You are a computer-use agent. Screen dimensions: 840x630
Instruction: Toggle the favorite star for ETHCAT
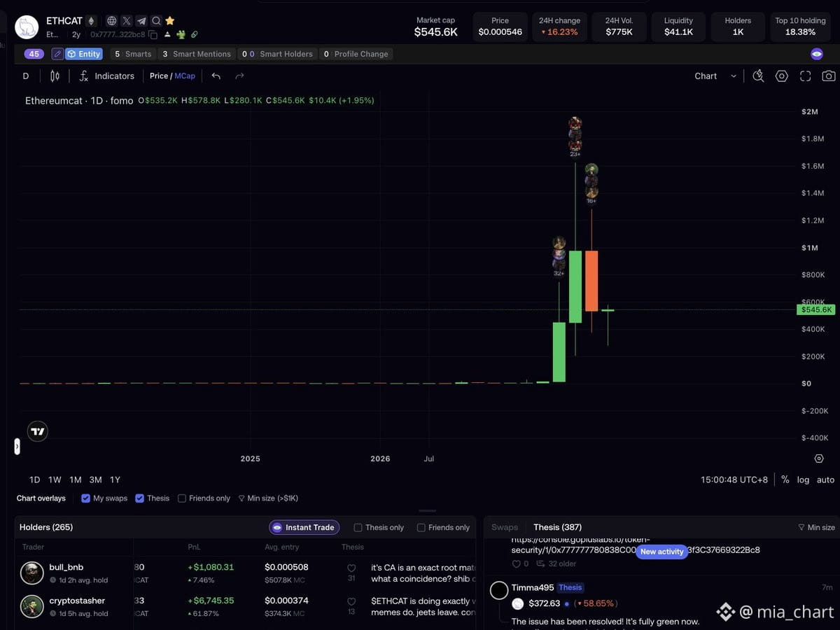(169, 21)
